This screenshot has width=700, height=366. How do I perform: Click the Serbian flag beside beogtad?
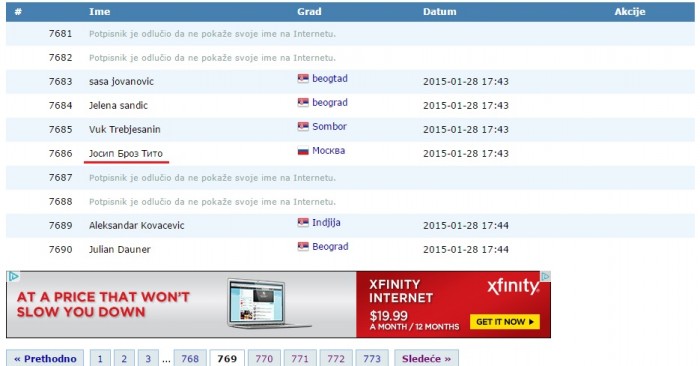point(303,79)
